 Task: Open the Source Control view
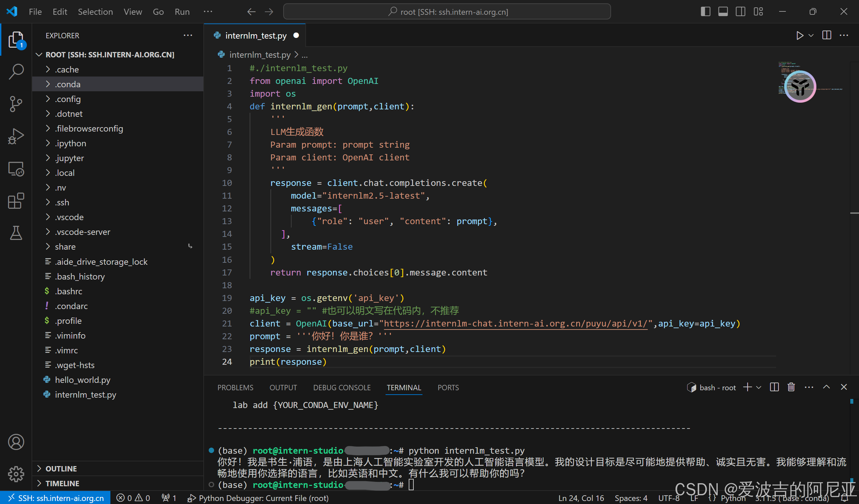pos(16,104)
